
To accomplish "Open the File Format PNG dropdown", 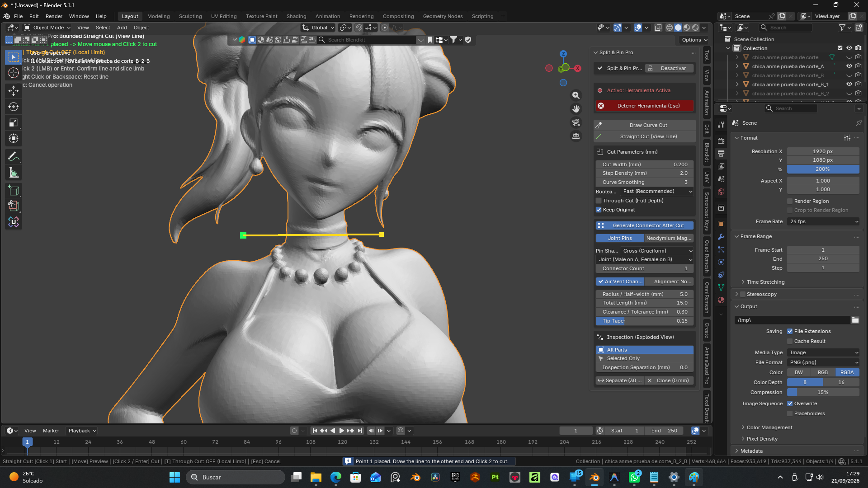I will tap(823, 362).
